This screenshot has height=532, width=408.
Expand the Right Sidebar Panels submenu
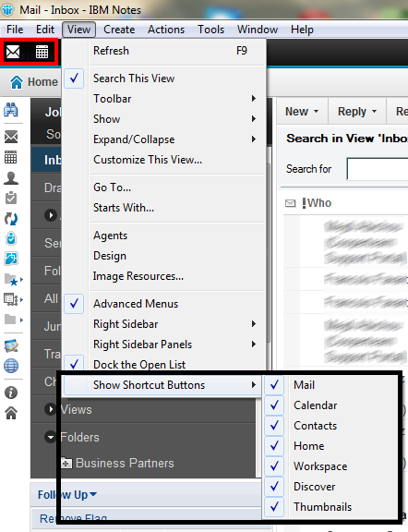coord(163,345)
